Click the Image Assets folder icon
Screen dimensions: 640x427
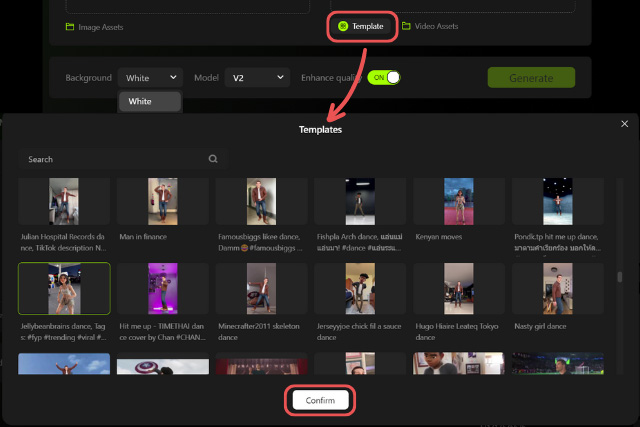pos(69,27)
